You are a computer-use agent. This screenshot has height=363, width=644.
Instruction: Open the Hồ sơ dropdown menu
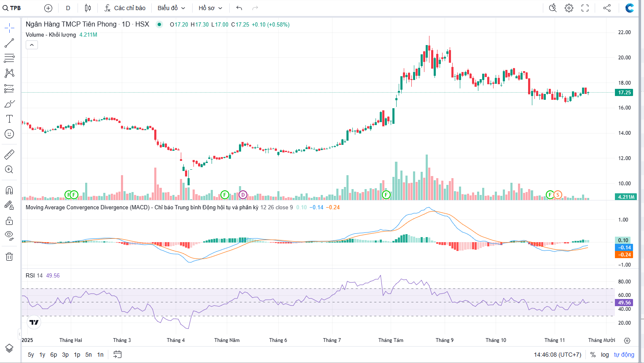[x=210, y=8]
